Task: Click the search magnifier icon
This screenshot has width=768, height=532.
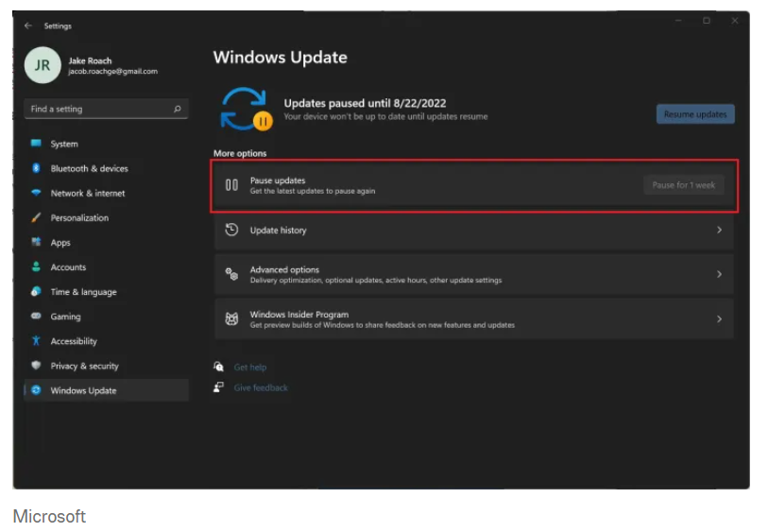Action: coord(178,109)
